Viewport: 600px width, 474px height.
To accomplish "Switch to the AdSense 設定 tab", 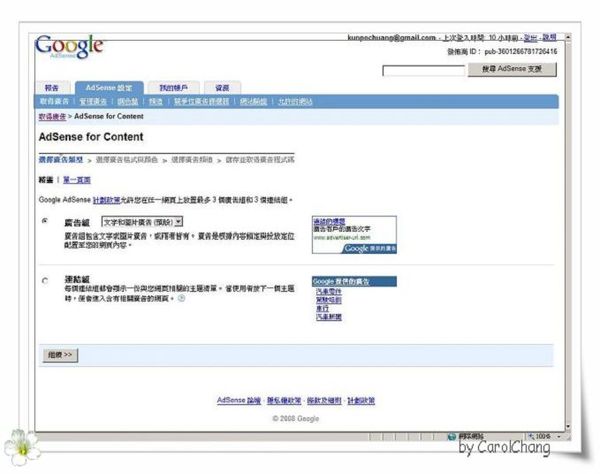I will pyautogui.click(x=109, y=88).
